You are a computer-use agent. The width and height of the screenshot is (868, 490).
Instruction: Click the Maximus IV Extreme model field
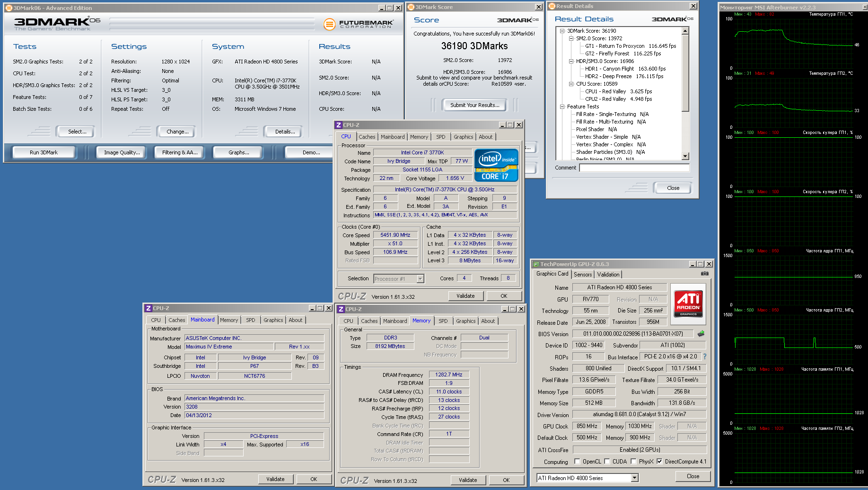click(x=229, y=347)
